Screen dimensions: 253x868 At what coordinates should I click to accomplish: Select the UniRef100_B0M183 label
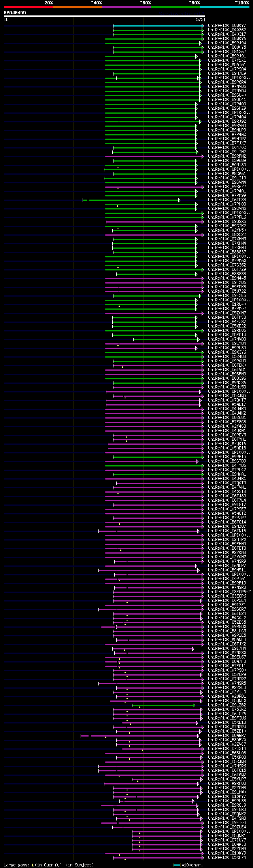pos(227,165)
